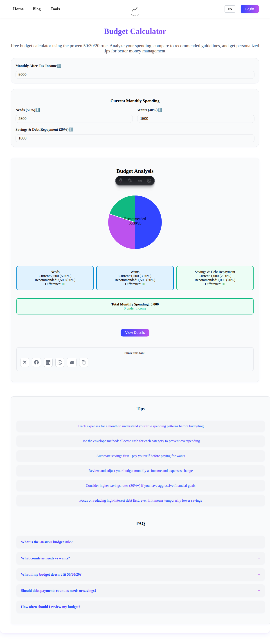Select the inspect cursor tool in dev toolbar
270x644 pixels.
coord(130,181)
